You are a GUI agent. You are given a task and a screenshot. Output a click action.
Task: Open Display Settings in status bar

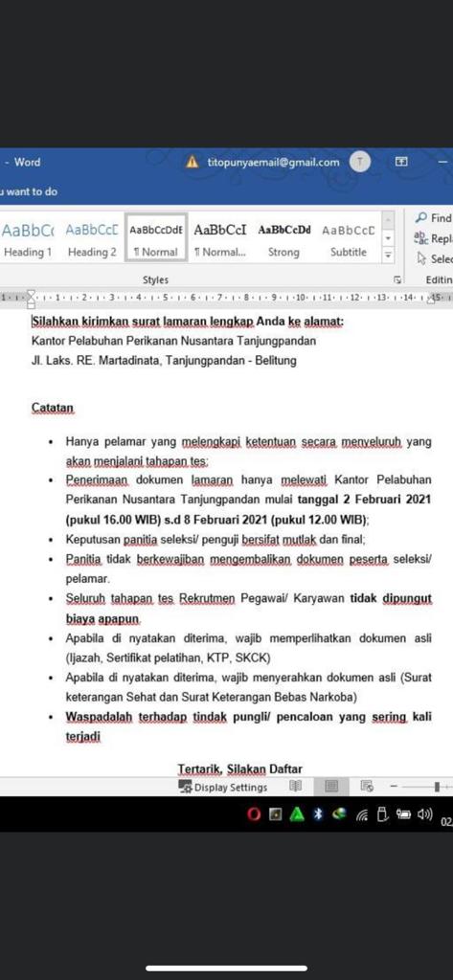[x=223, y=788]
